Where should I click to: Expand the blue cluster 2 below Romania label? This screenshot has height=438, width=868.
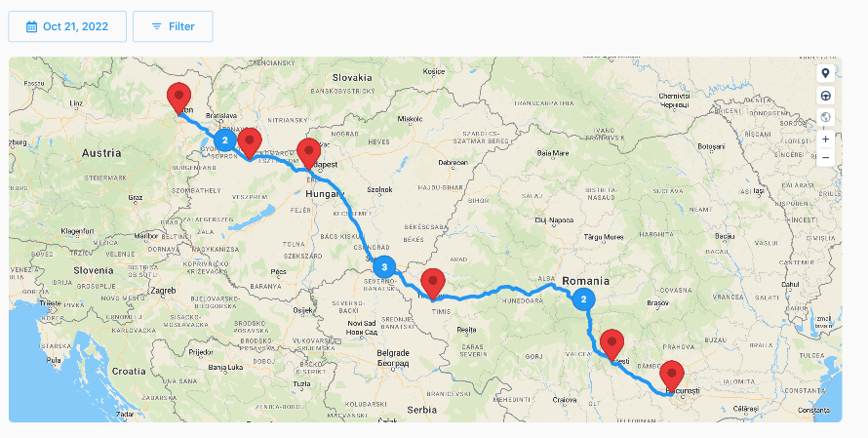(583, 299)
